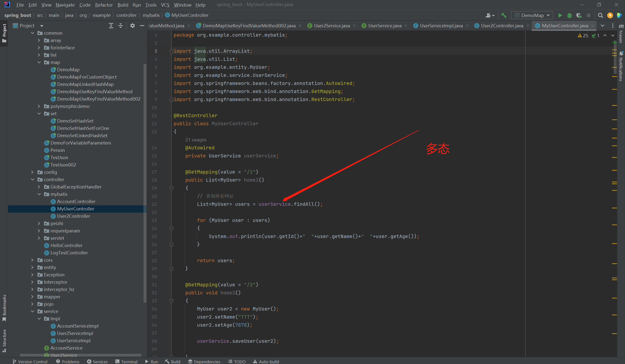Switch to UserServiceImpl.java tab
This screenshot has width=625, height=364.
coord(441,26)
